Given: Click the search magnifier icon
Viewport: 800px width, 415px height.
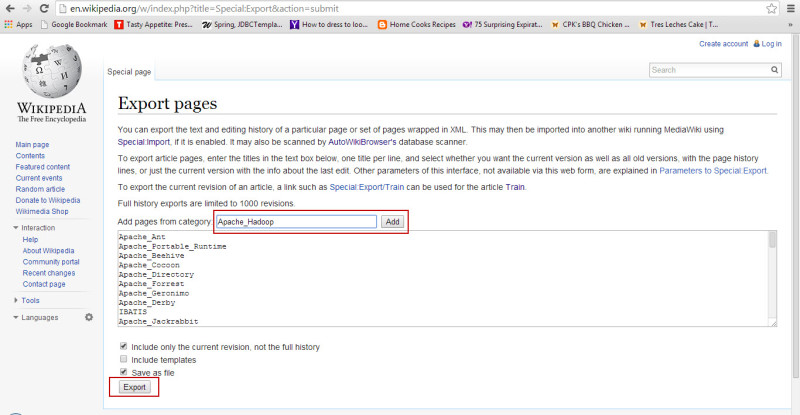Looking at the screenshot, I should (775, 70).
